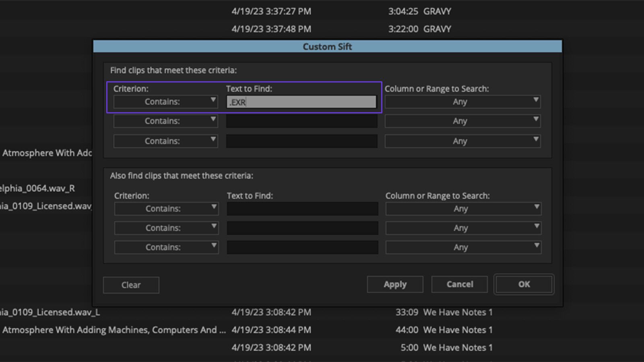Click the second Text to Find field in top section
This screenshot has width=644, height=362.
click(x=301, y=121)
